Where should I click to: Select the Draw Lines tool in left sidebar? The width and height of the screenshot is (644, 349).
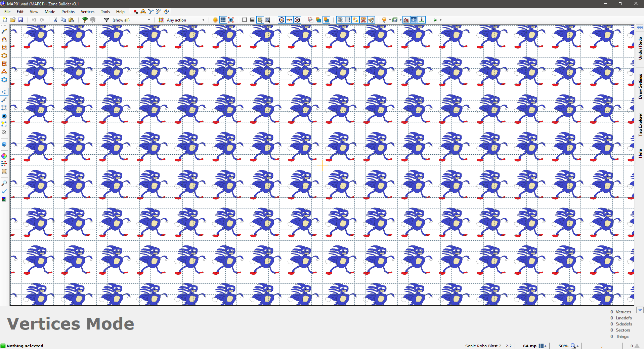point(4,31)
